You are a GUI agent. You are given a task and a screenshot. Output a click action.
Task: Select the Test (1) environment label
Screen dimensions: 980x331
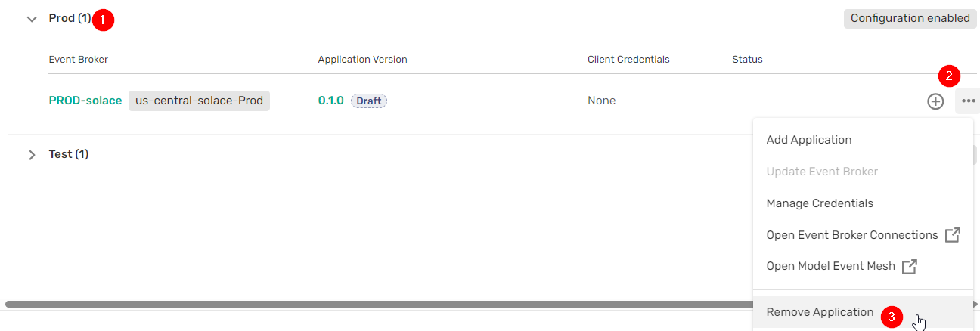click(x=69, y=154)
